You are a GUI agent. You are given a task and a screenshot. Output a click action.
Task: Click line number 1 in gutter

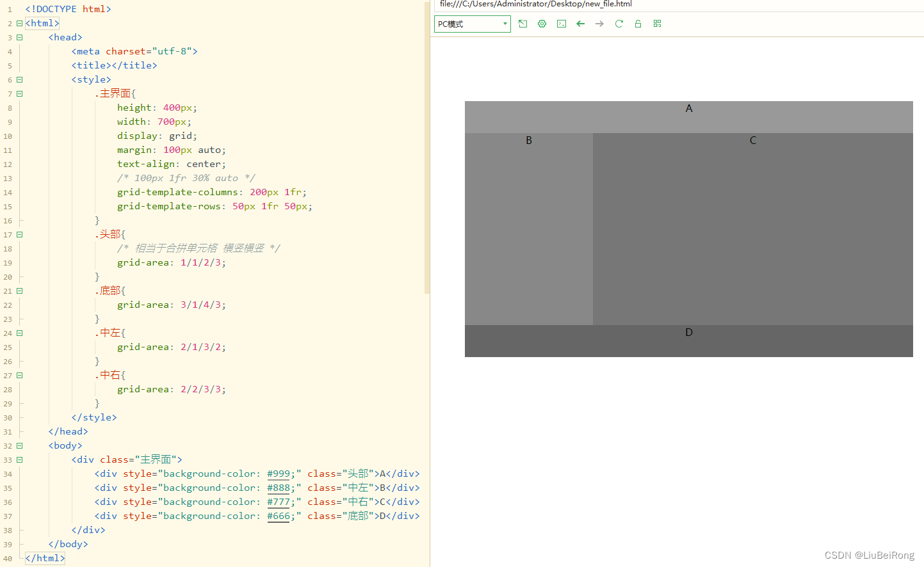(10, 10)
